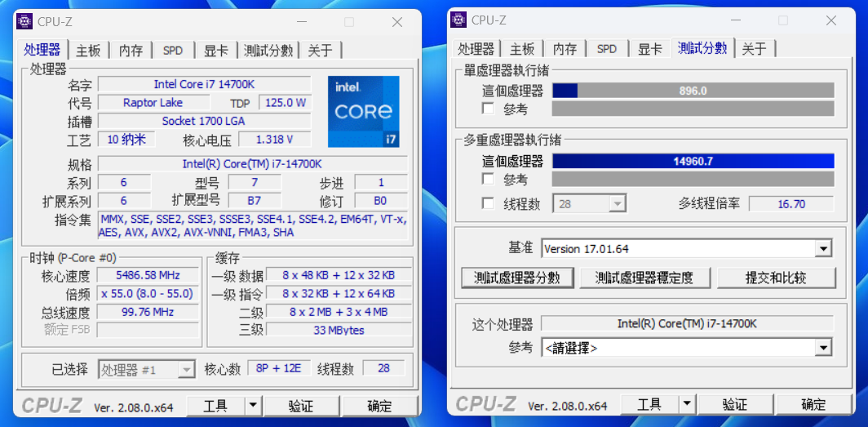Click the multi-thread 參考 empty bar
The width and height of the screenshot is (868, 427).
[x=693, y=179]
